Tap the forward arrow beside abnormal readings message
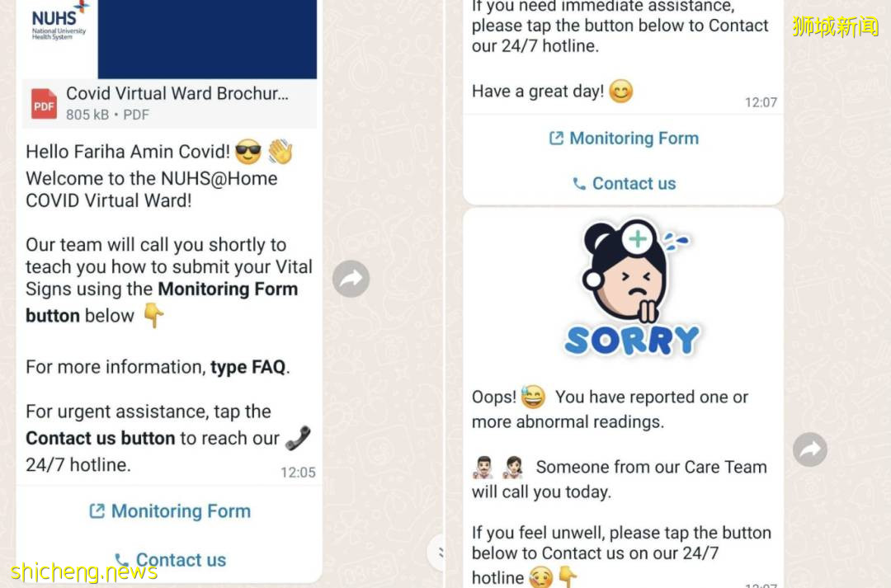This screenshot has height=588, width=891. pyautogui.click(x=810, y=449)
